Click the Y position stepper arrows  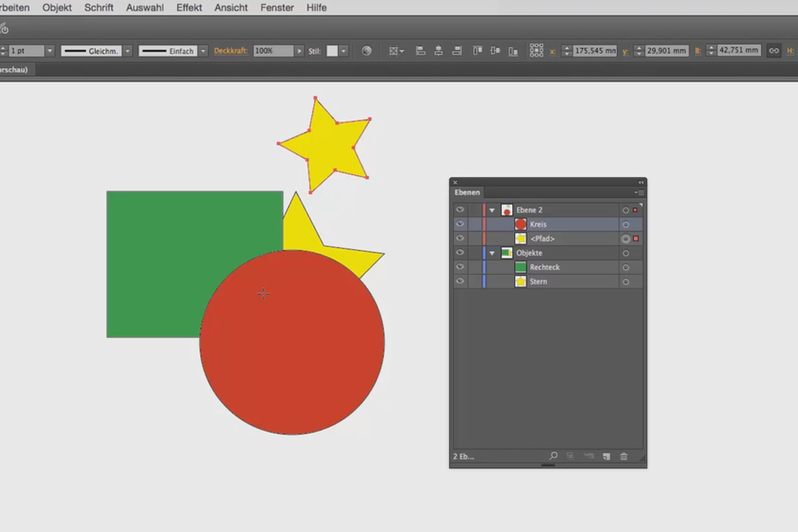point(639,51)
